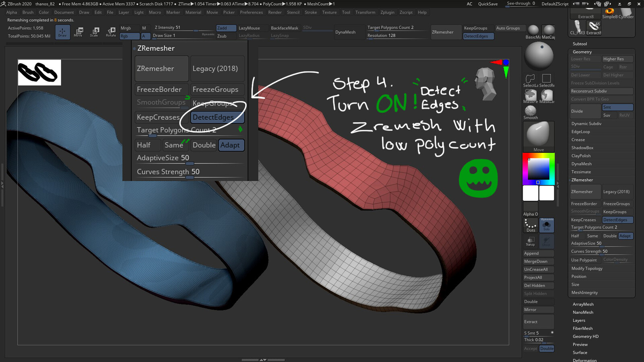Image resolution: width=644 pixels, height=362 pixels.
Task: Toggle Smt next to Divide
Action: [x=617, y=107]
